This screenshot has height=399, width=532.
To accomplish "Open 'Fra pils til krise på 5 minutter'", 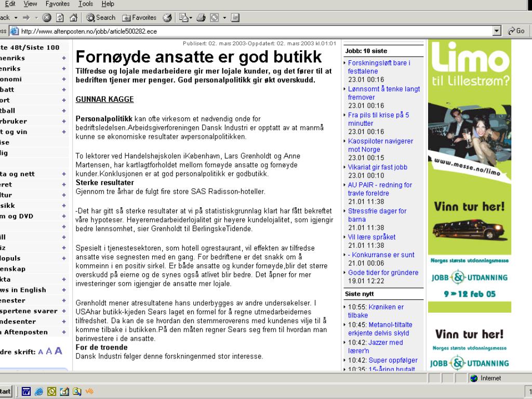I will (x=378, y=119).
